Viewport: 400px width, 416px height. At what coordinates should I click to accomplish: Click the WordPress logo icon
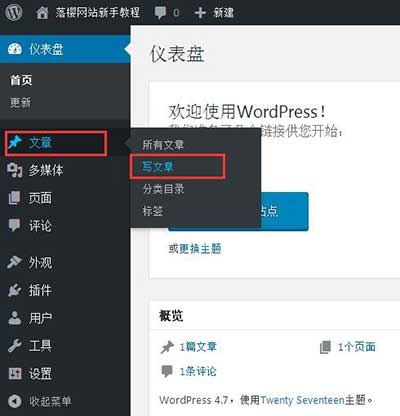(14, 12)
